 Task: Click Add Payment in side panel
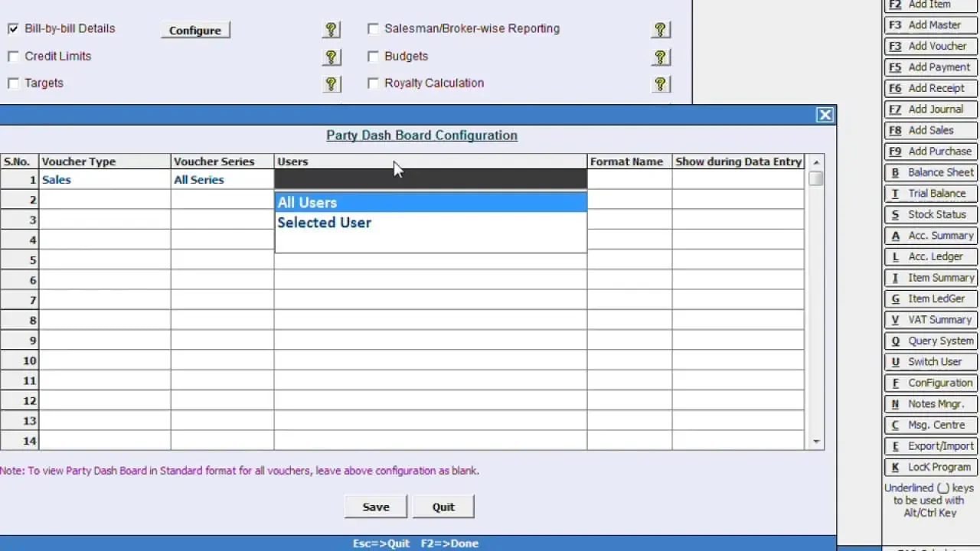click(x=930, y=67)
